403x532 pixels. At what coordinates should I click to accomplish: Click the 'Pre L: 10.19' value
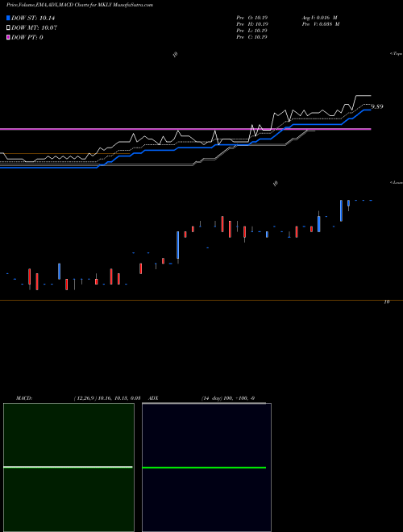(x=252, y=31)
